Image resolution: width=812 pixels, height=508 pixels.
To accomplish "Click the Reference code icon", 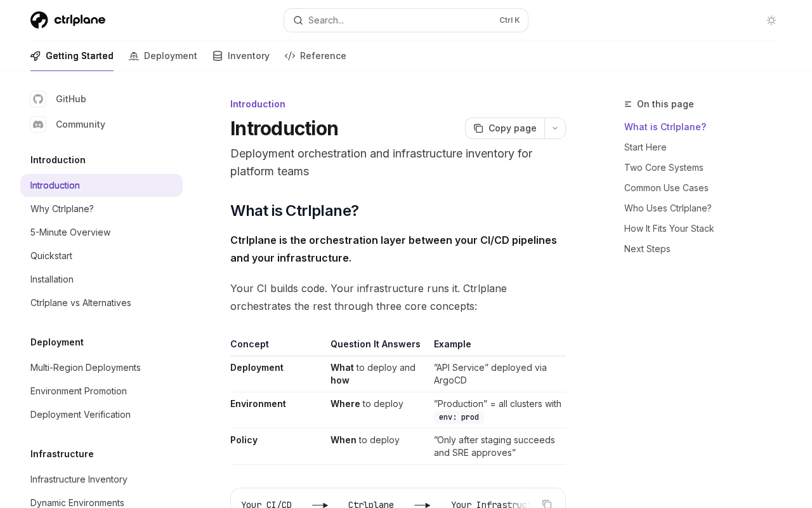I will point(290,56).
